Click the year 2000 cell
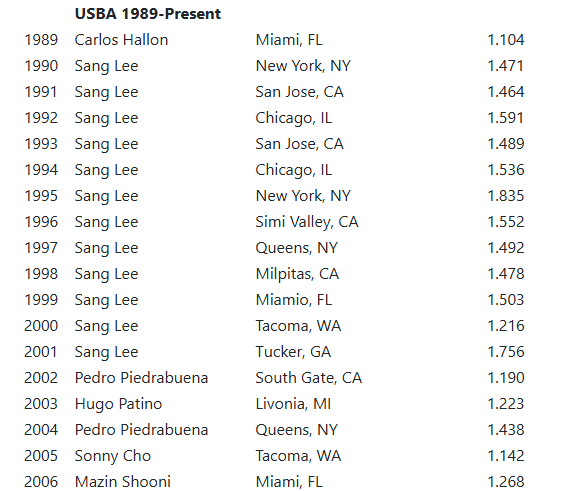Image resolution: width=572 pixels, height=491 pixels. (x=41, y=326)
